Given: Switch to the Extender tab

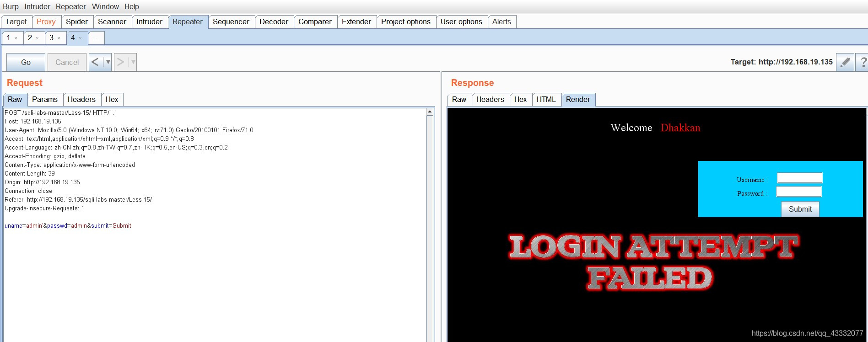Looking at the screenshot, I should click(356, 21).
